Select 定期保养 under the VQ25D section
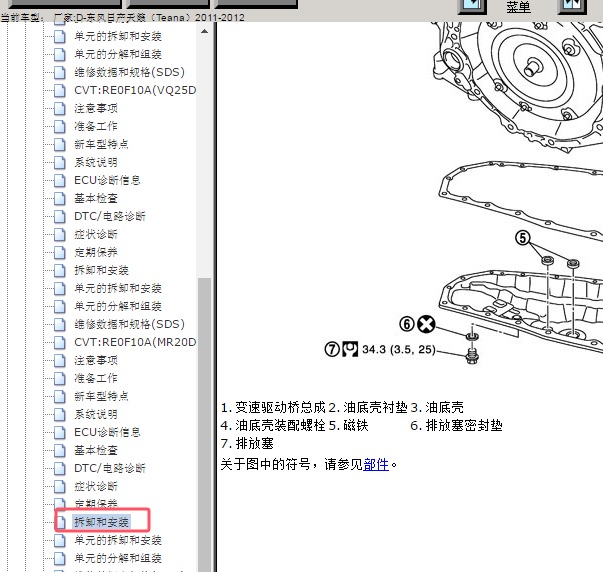Viewport: 603px width, 572px height. pos(96,252)
